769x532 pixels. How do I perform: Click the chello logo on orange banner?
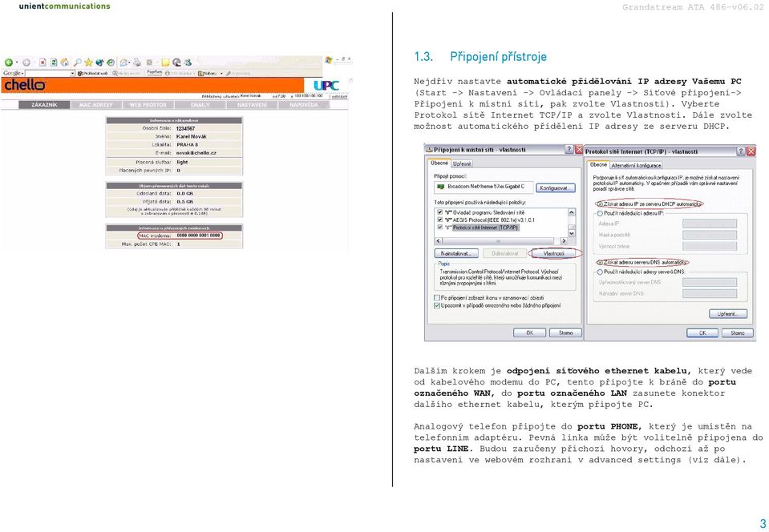click(25, 85)
